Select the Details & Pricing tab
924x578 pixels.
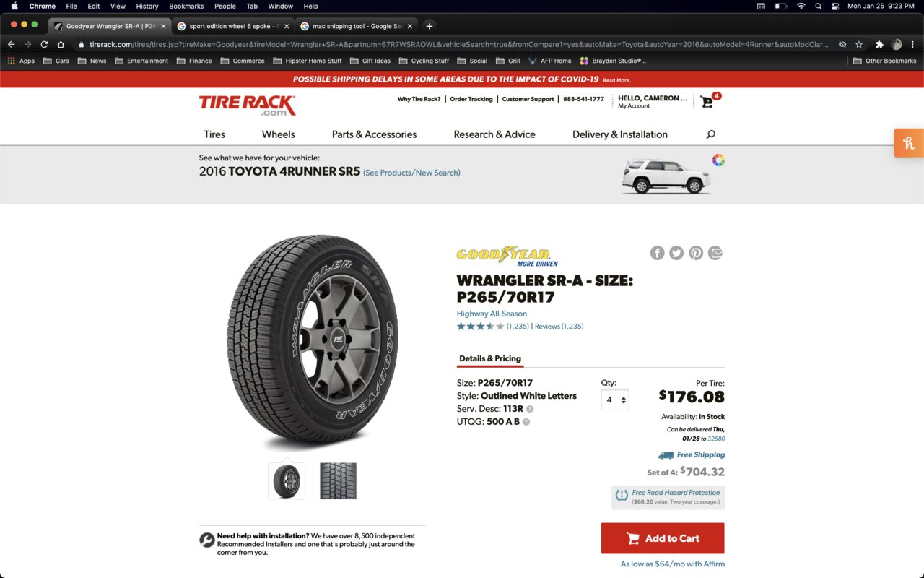(x=490, y=358)
